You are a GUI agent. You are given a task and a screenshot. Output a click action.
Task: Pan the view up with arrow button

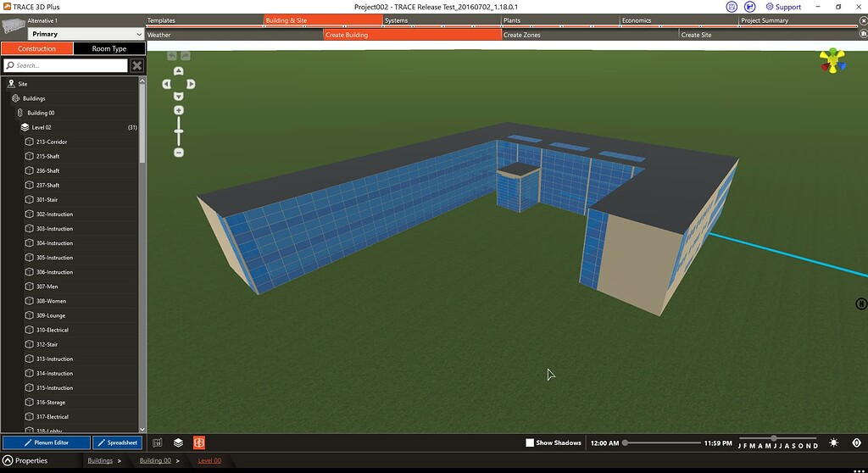(x=179, y=71)
